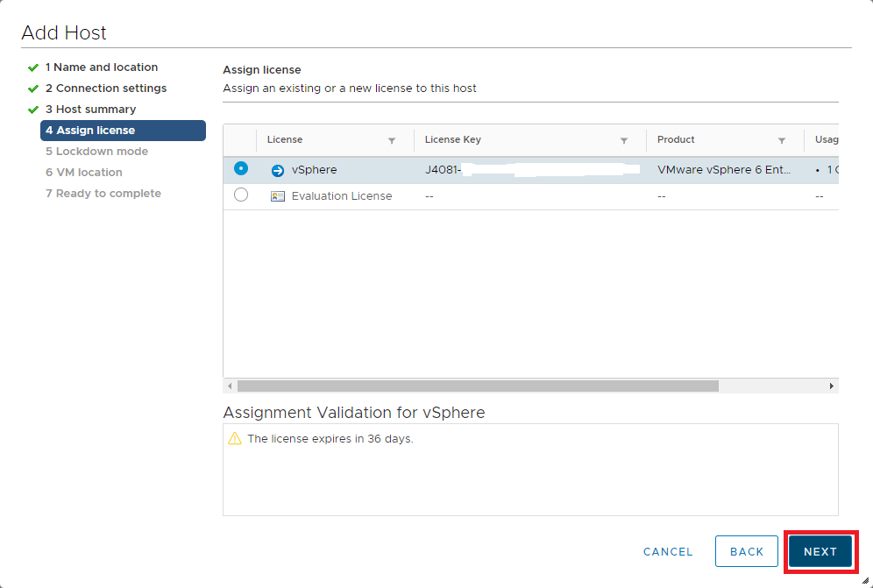Select the vSphere license radio button
The height and width of the screenshot is (588, 873).
(x=241, y=168)
